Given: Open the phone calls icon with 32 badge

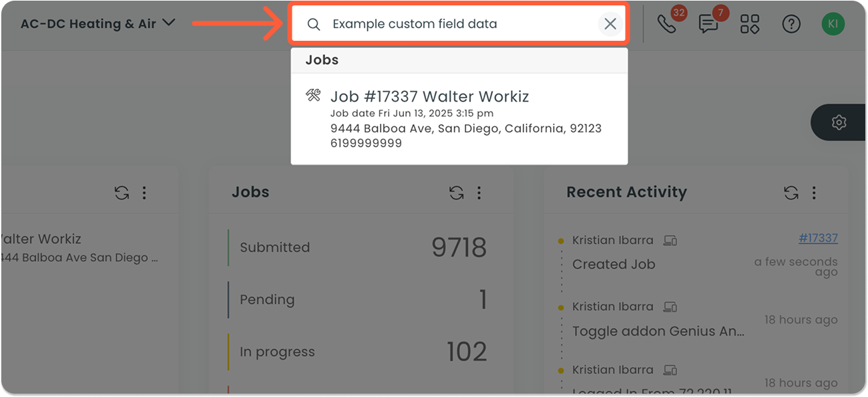Looking at the screenshot, I should click(667, 24).
